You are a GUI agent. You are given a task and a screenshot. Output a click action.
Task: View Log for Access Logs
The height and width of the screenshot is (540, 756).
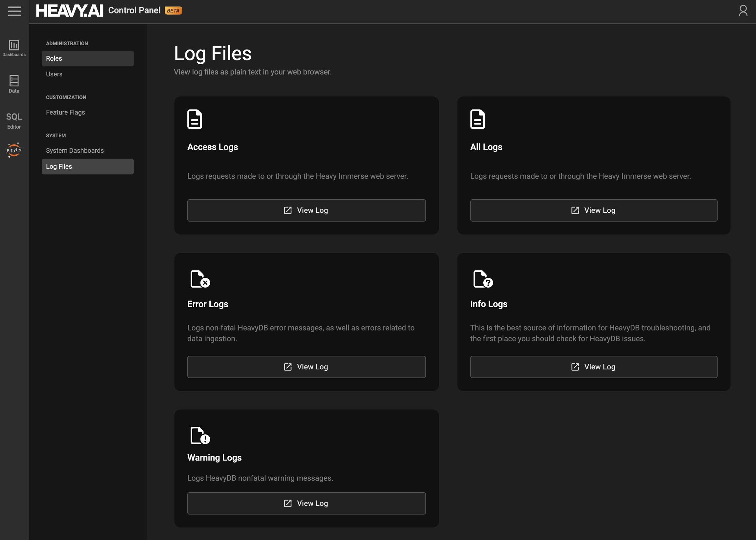(306, 210)
